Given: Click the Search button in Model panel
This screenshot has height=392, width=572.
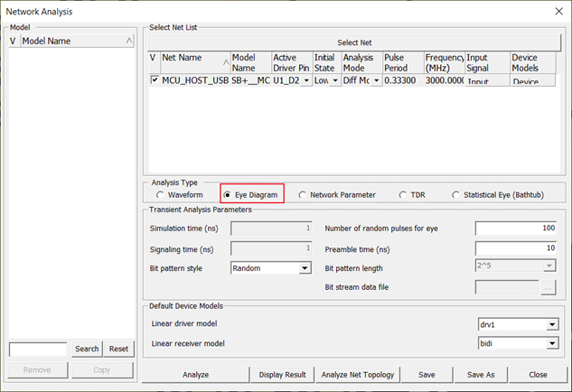Looking at the screenshot, I should pyautogui.click(x=87, y=349).
